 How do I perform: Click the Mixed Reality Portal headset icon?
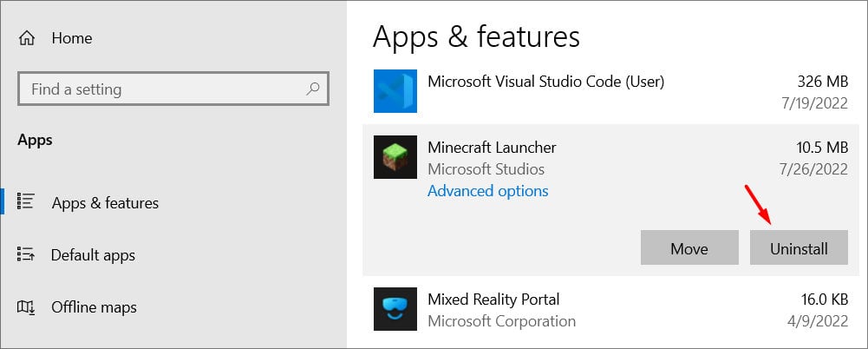pyautogui.click(x=395, y=308)
